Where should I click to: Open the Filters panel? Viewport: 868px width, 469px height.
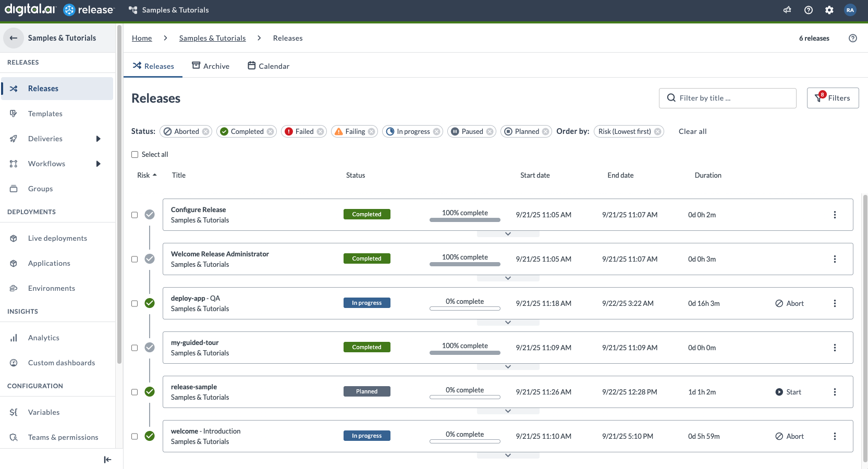[833, 98]
